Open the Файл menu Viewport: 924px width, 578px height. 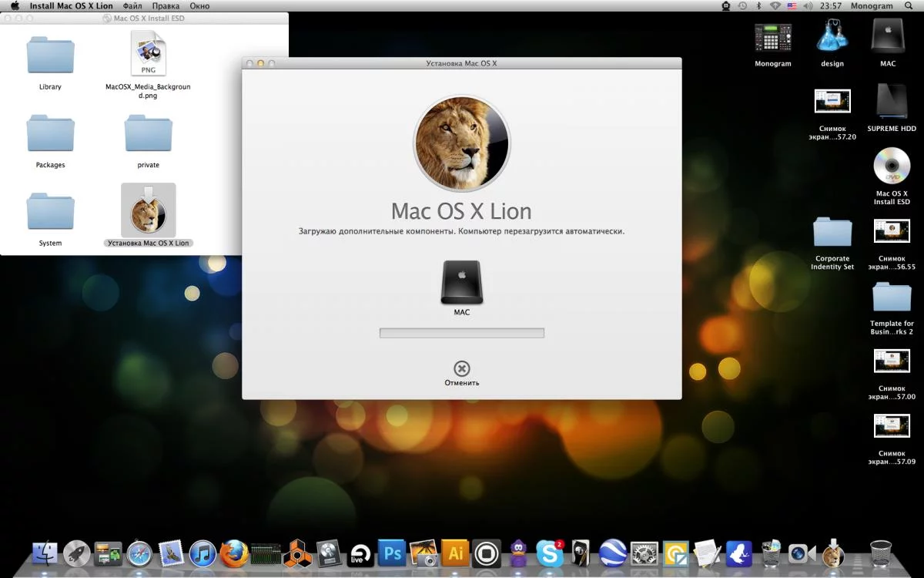pyautogui.click(x=132, y=6)
